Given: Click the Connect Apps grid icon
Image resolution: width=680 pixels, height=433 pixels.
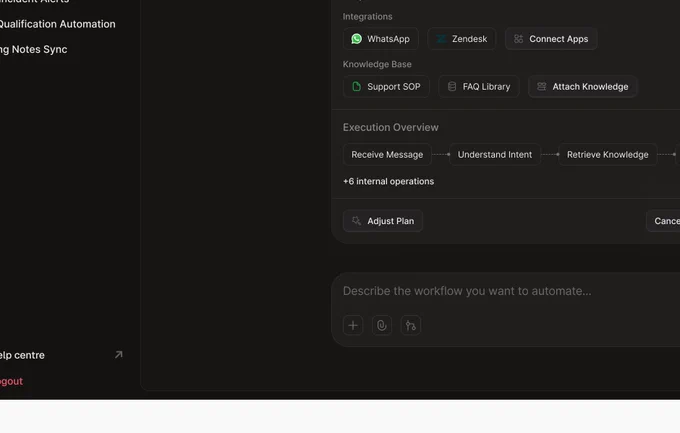Looking at the screenshot, I should (x=518, y=39).
